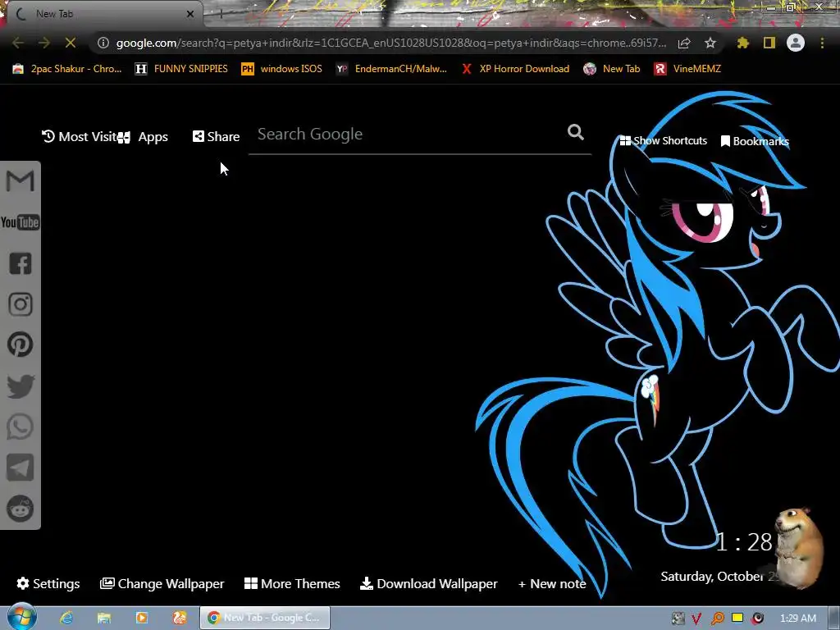The height and width of the screenshot is (630, 840).
Task: Open More Themes
Action: (x=292, y=583)
